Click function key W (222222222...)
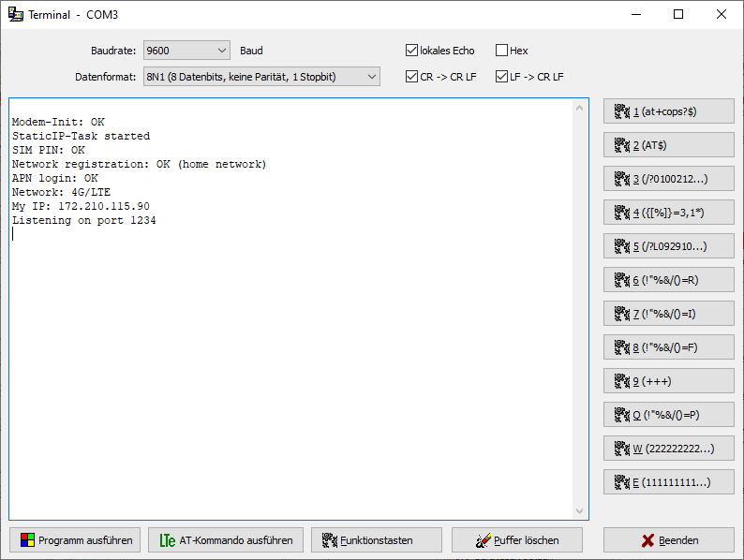 [668, 449]
